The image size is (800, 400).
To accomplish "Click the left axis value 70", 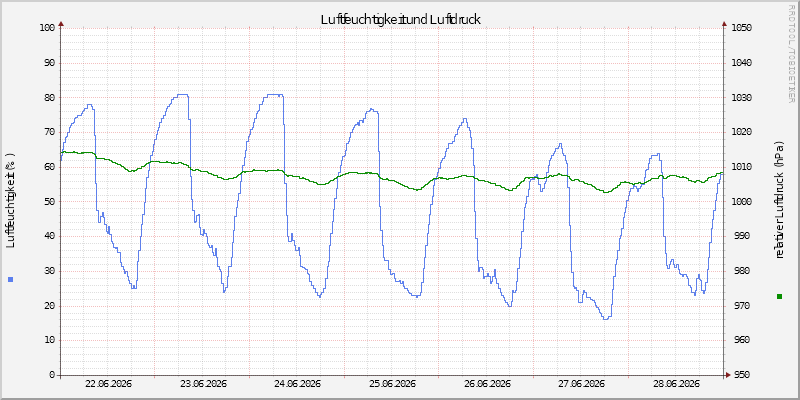I will click(49, 132).
